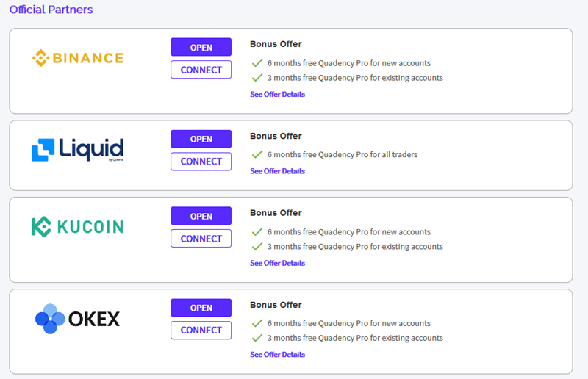
Task: Click the Official Partners heading
Action: pyautogui.click(x=51, y=10)
